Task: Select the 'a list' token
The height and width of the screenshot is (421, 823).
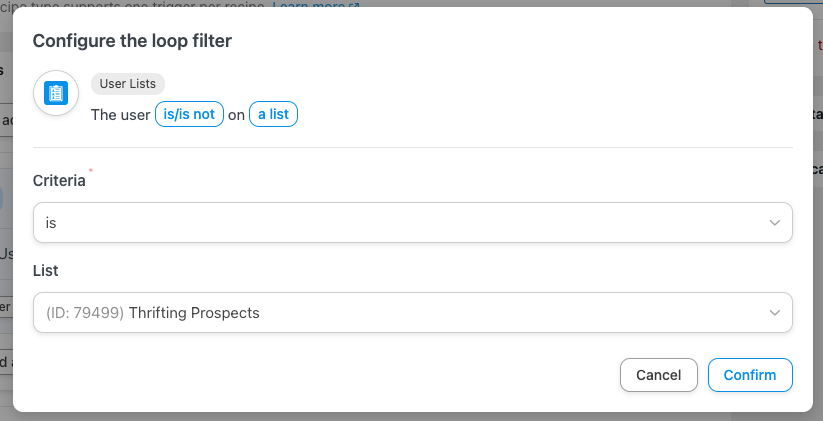Action: tap(273, 114)
